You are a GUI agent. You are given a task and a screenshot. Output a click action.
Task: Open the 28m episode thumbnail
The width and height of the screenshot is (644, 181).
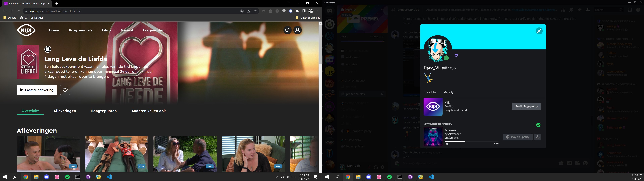pos(48,154)
